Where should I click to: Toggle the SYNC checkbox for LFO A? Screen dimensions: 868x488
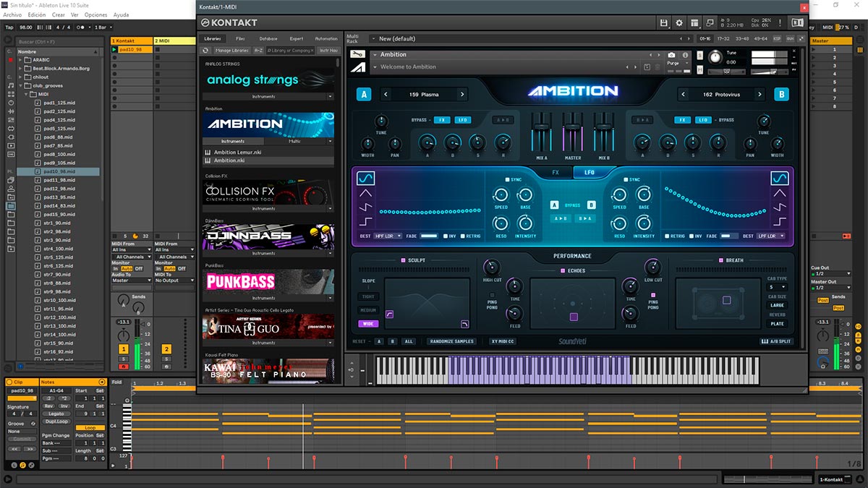pos(507,179)
